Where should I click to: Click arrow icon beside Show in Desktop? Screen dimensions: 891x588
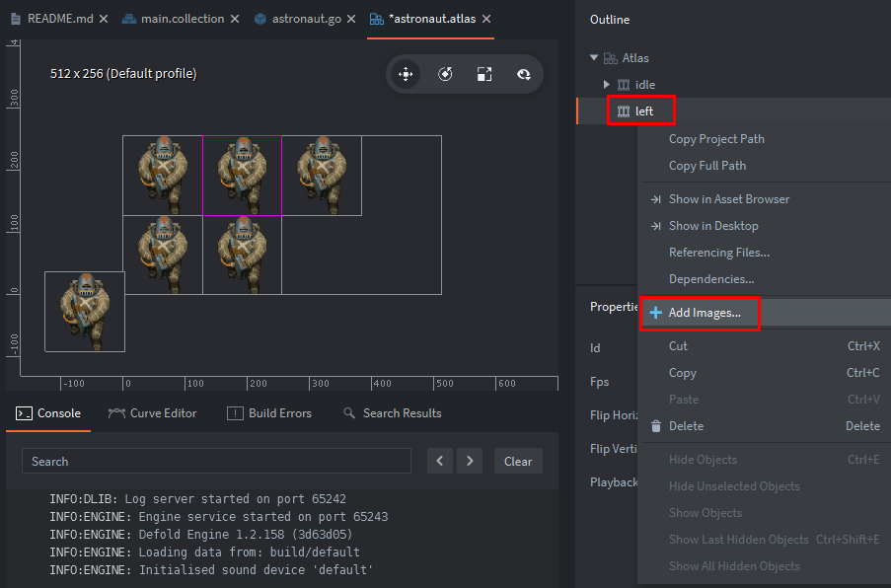(656, 226)
